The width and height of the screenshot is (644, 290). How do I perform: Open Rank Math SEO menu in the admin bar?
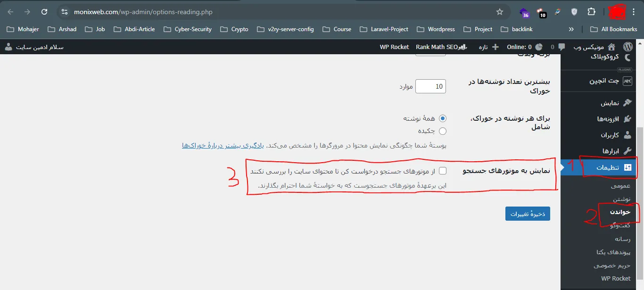(441, 47)
